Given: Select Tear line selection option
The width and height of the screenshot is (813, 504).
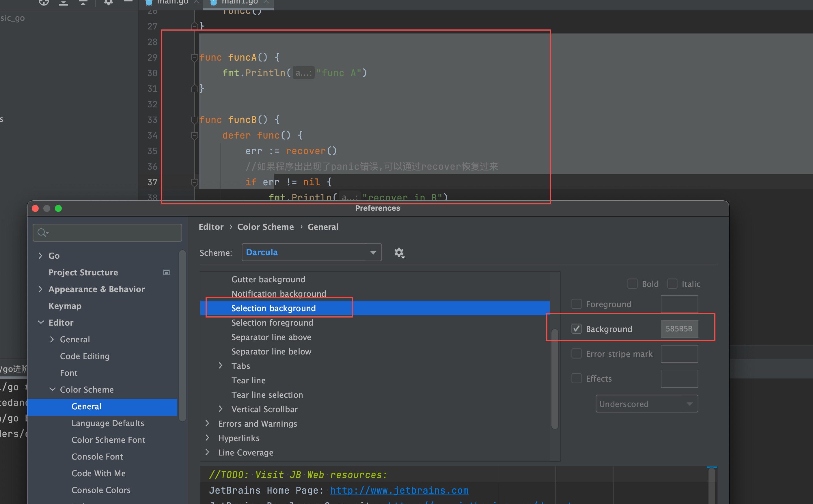Looking at the screenshot, I should pos(267,395).
